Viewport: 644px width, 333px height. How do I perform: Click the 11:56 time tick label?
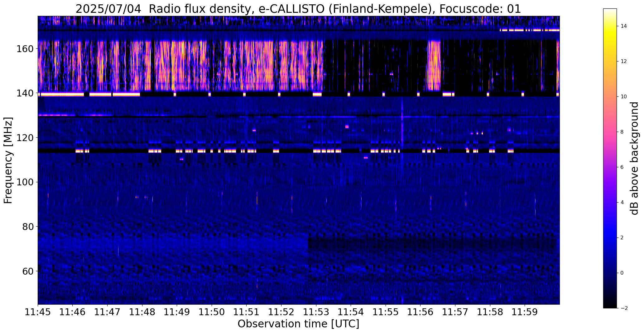pos(420,312)
